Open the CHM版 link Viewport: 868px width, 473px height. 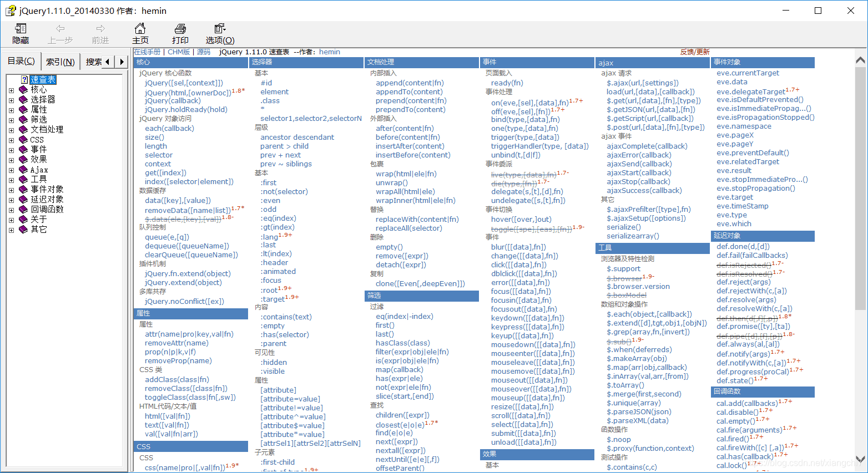[x=179, y=52]
